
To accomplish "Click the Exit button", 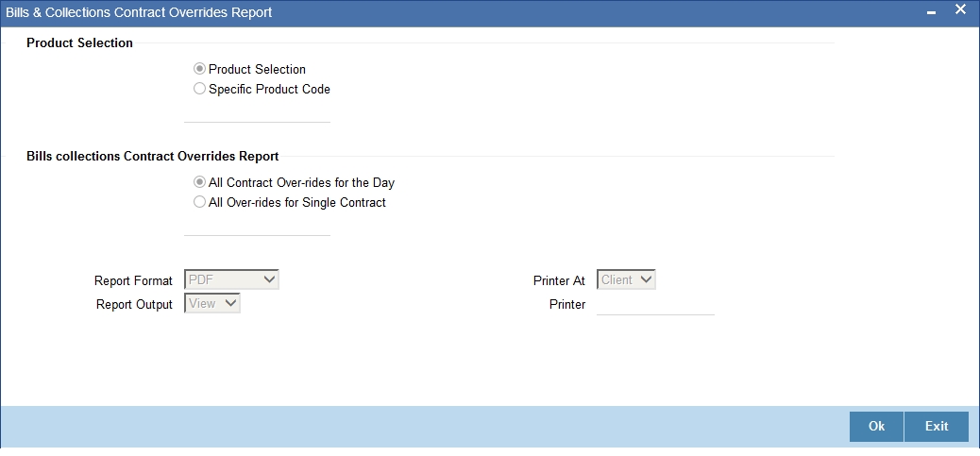I will 936,426.
